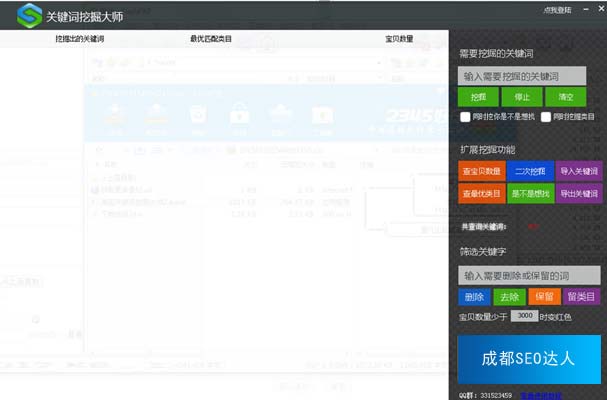Clear results with the 清空 button
This screenshot has height=400, width=607.
pos(565,98)
